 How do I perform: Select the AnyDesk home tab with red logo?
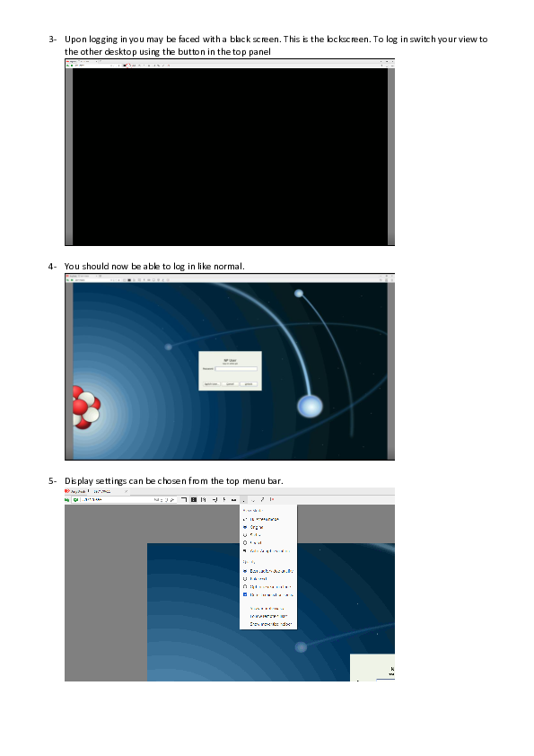click(75, 491)
